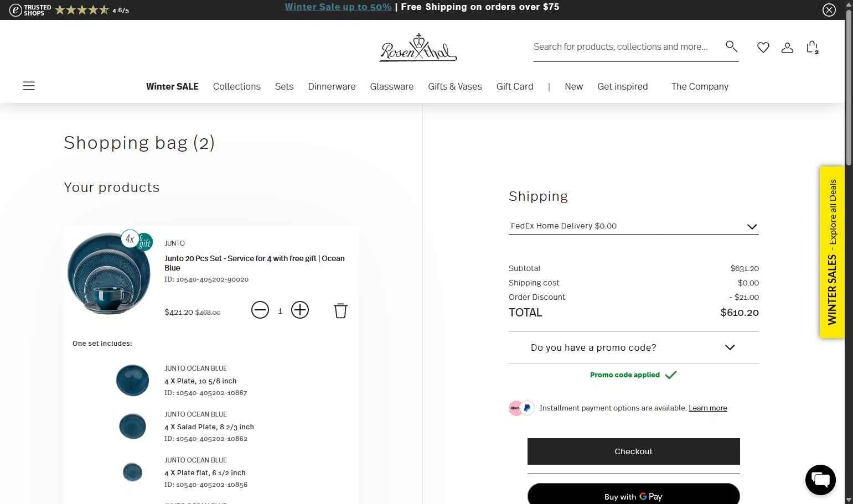Click the Plate flat 6 1/2 thumbnail
Viewport: 853px width, 504px height.
[132, 472]
